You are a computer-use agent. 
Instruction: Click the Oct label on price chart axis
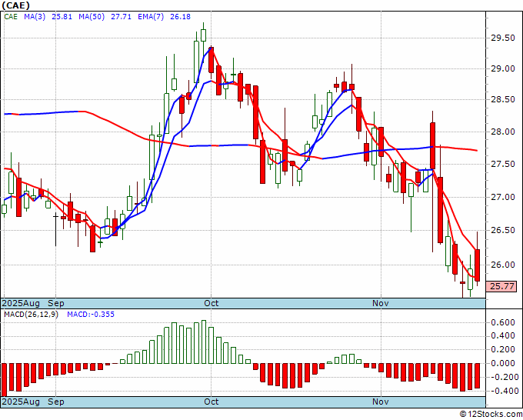pyautogui.click(x=212, y=304)
